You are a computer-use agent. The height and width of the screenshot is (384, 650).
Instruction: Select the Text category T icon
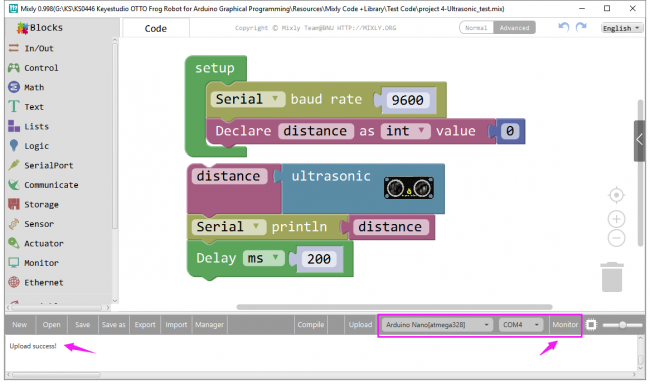pos(14,107)
